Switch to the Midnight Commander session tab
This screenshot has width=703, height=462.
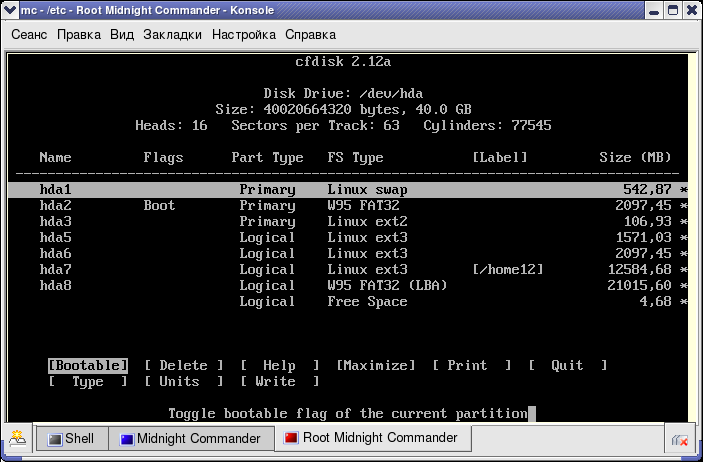[x=191, y=439]
